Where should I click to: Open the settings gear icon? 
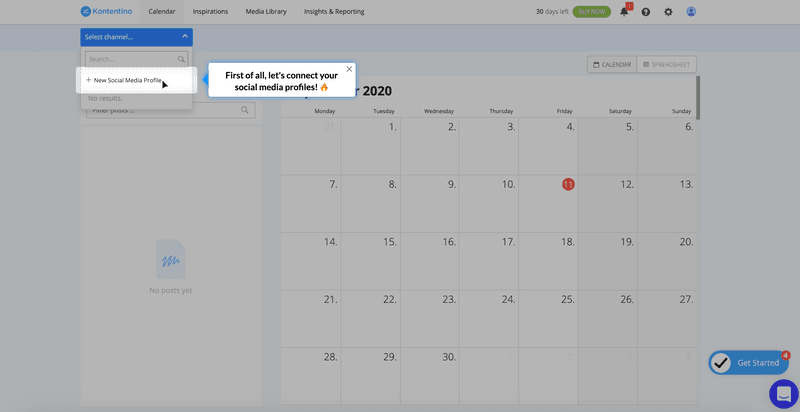click(x=668, y=12)
